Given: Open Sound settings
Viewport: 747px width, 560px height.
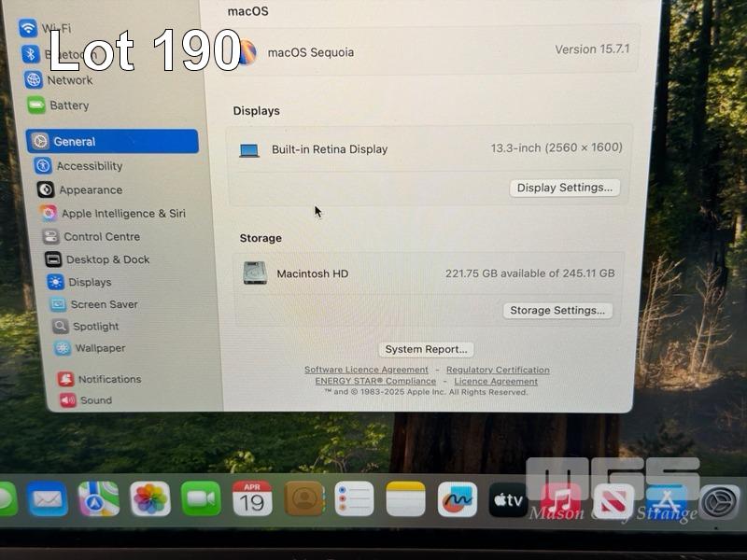Looking at the screenshot, I should coord(86,400).
